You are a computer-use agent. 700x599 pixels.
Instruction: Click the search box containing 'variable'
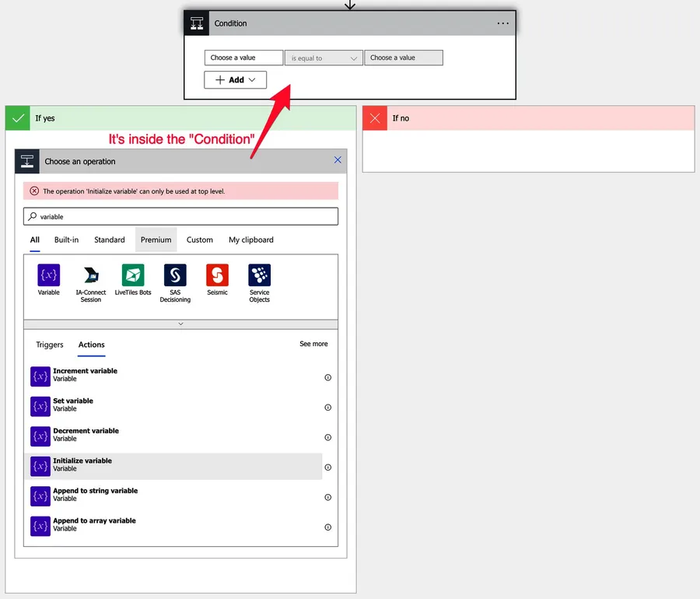pyautogui.click(x=180, y=216)
